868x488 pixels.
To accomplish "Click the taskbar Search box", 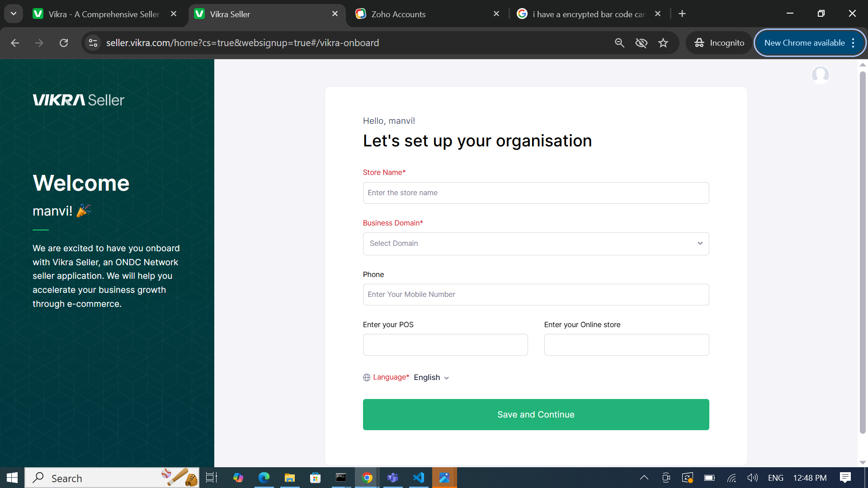I will click(x=112, y=478).
